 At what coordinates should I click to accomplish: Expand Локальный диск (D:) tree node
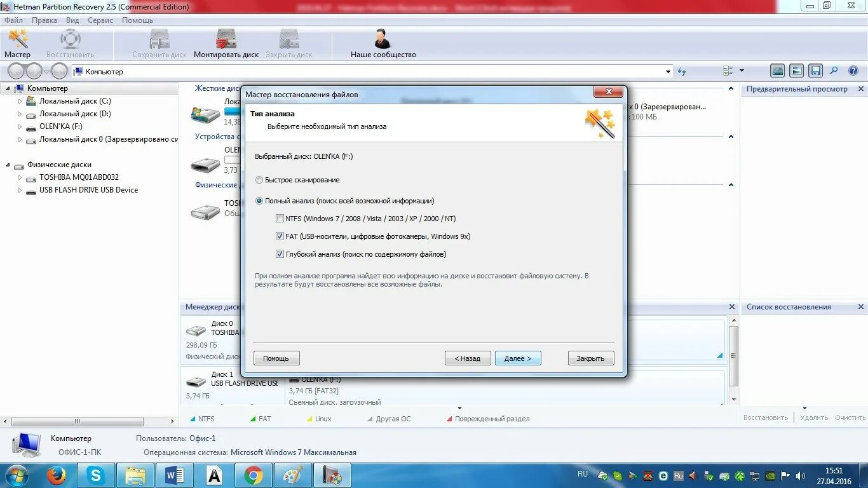click(x=20, y=114)
